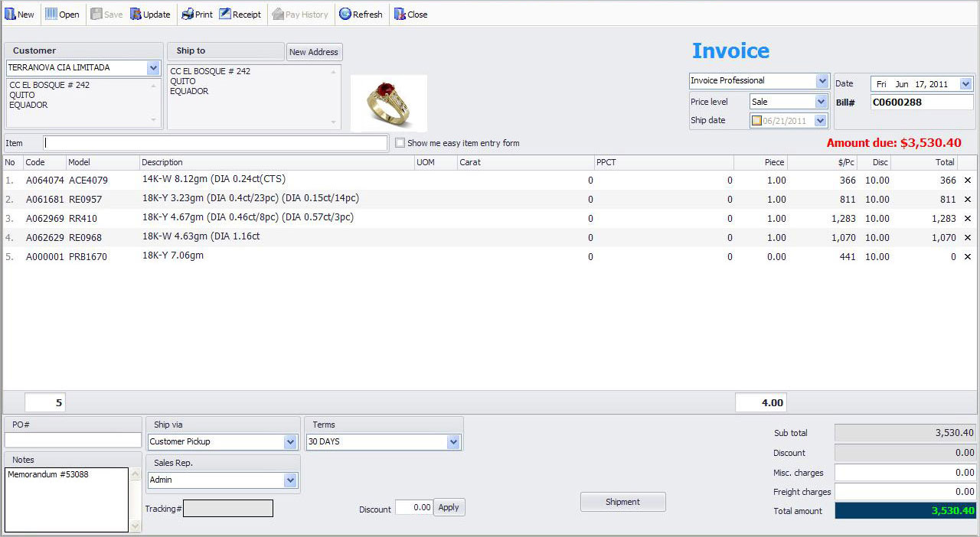
Task: Click the Total amount 3,530.40 field
Action: (905, 511)
